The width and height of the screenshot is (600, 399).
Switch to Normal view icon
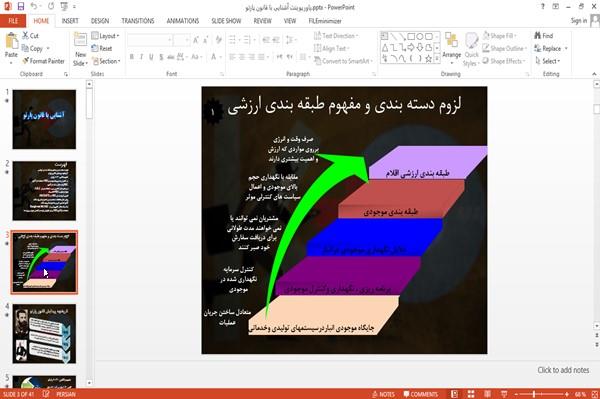[454, 394]
